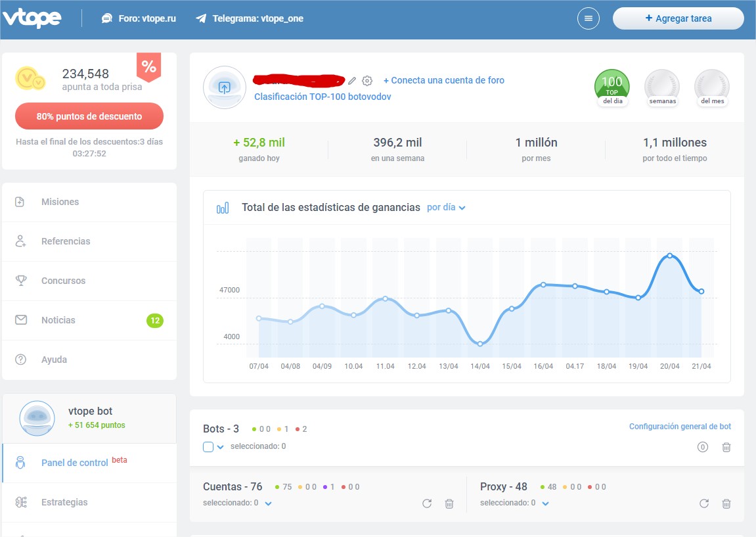Image resolution: width=756 pixels, height=537 pixels.
Task: Click the 'Bots - 3' heading
Action: [221, 429]
